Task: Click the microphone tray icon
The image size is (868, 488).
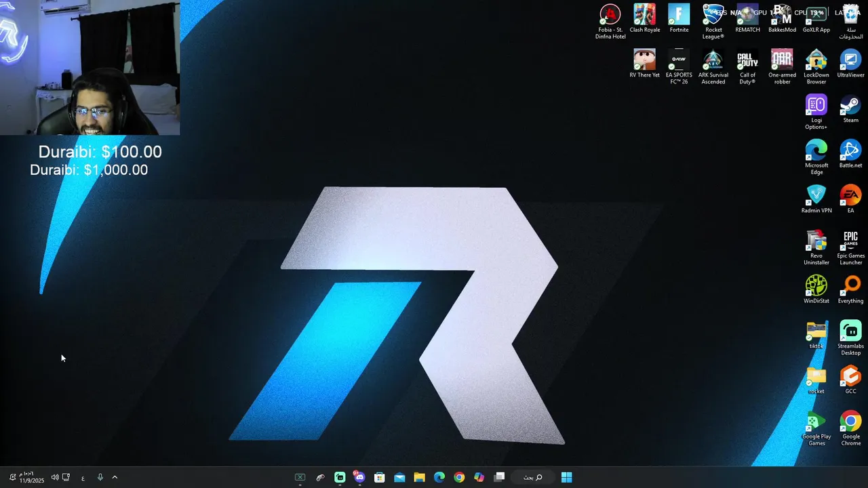Action: (x=100, y=477)
